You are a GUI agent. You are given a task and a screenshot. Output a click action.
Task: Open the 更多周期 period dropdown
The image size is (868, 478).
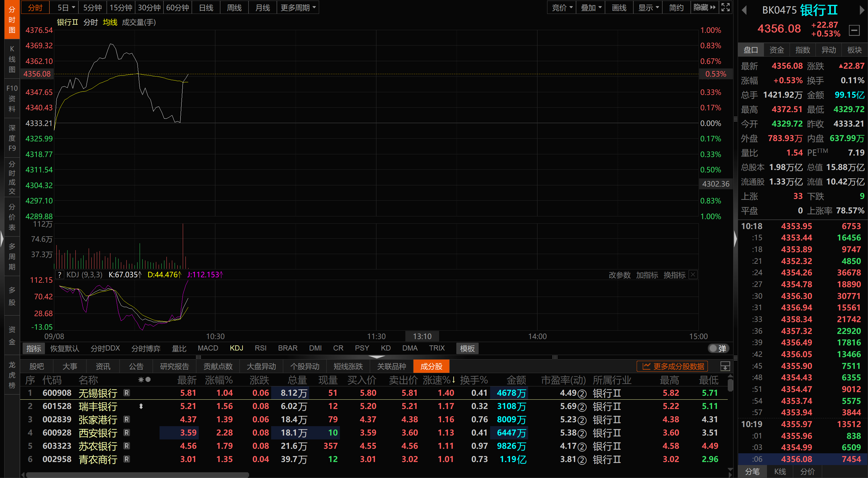298,8
